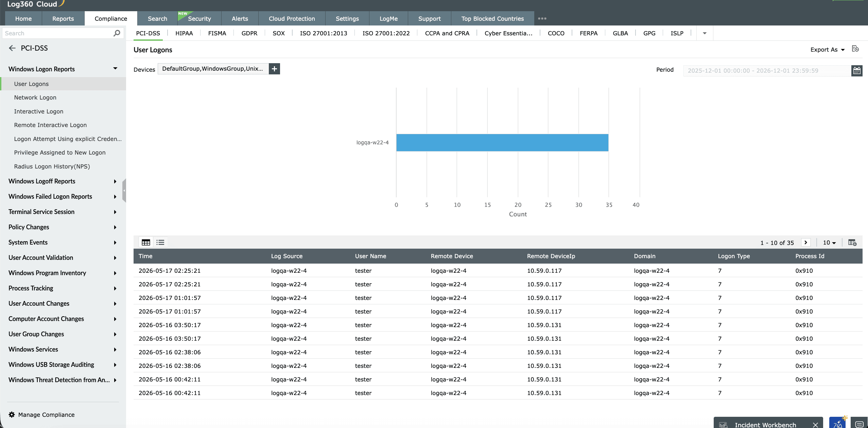Open Interactive Logon report
The image size is (868, 428).
click(39, 111)
